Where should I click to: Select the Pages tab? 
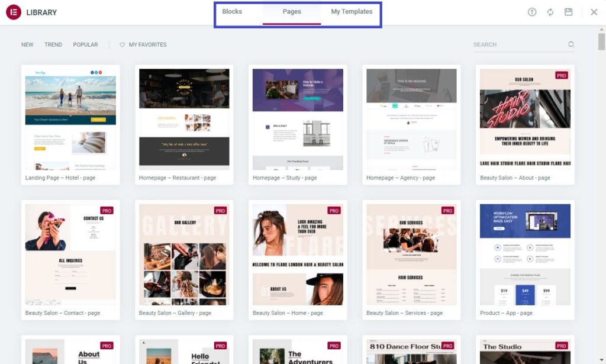pos(292,12)
